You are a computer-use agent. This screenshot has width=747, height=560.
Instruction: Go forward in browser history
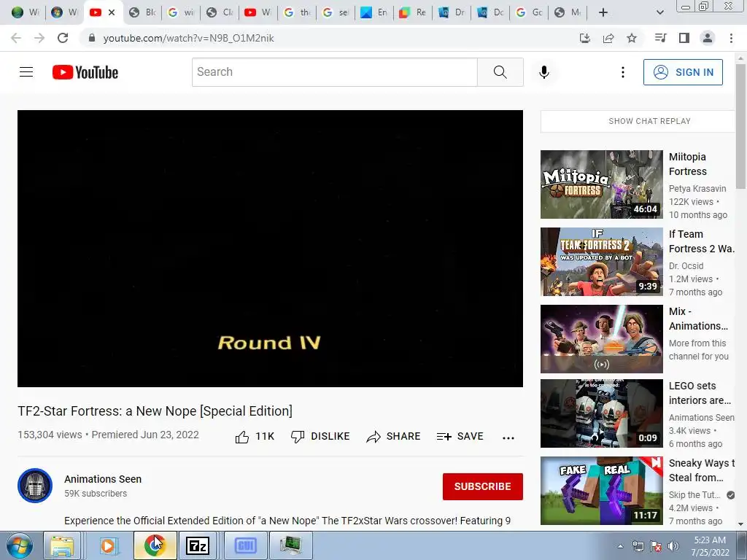click(39, 38)
